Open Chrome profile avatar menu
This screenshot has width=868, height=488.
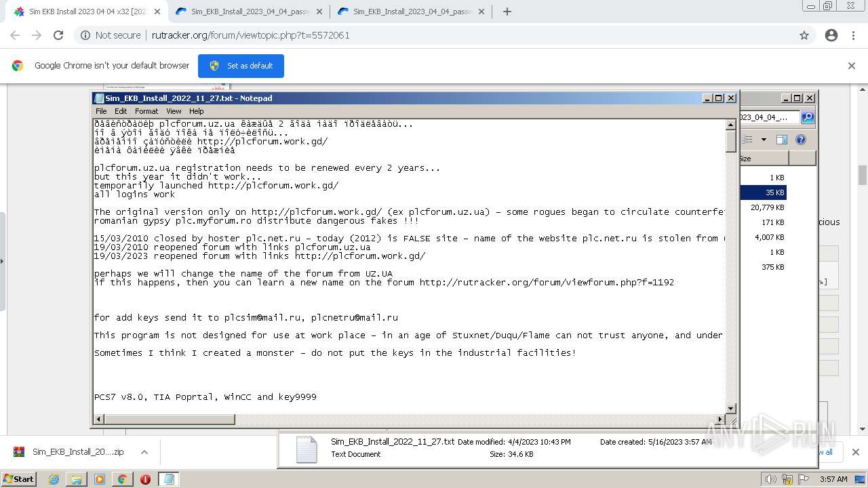831,35
